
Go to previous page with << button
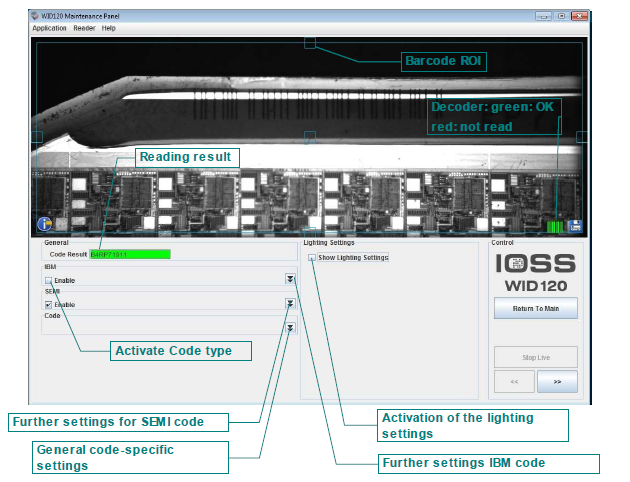pyautogui.click(x=514, y=382)
